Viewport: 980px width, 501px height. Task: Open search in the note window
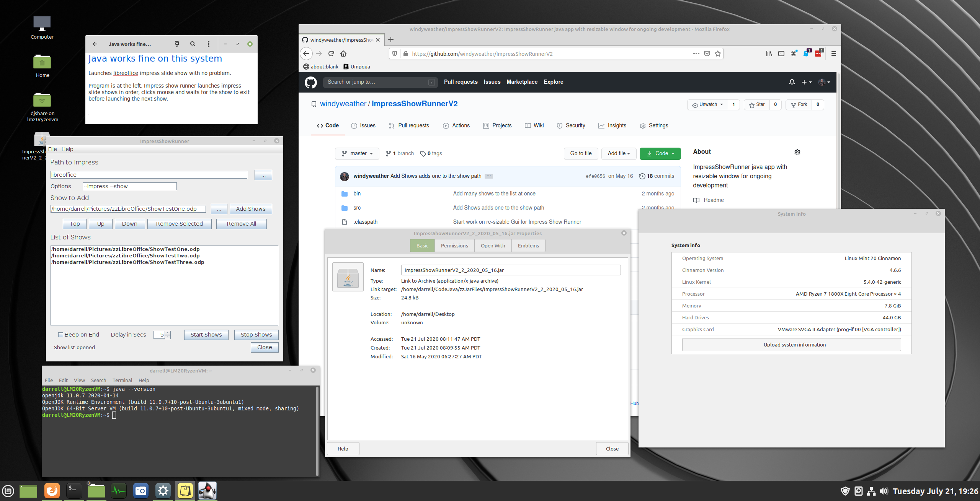click(193, 44)
